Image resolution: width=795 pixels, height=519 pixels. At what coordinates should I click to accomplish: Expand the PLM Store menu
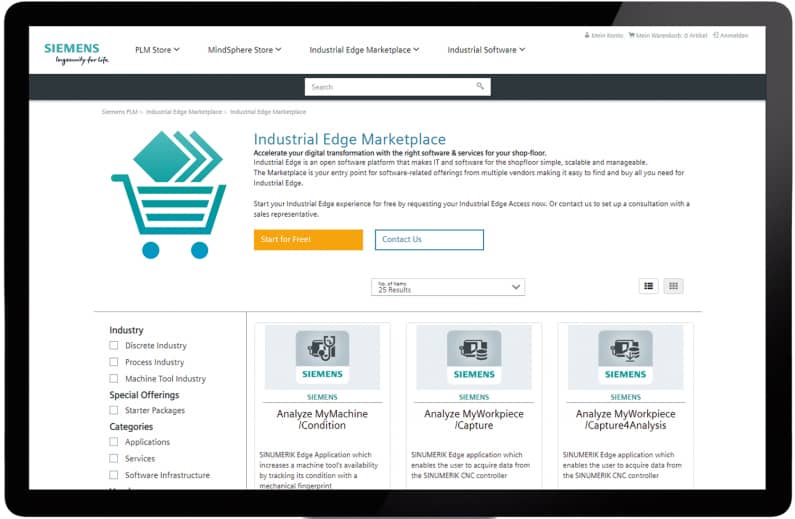coord(157,50)
